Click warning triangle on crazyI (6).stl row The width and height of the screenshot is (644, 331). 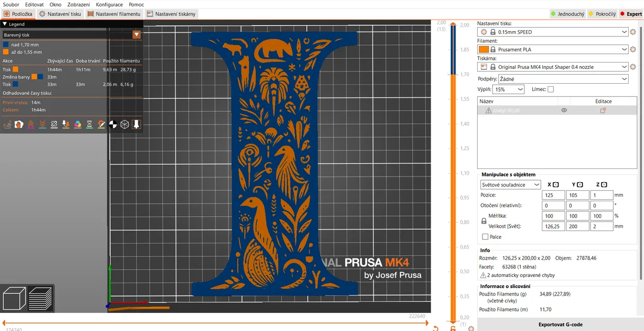pyautogui.click(x=488, y=110)
